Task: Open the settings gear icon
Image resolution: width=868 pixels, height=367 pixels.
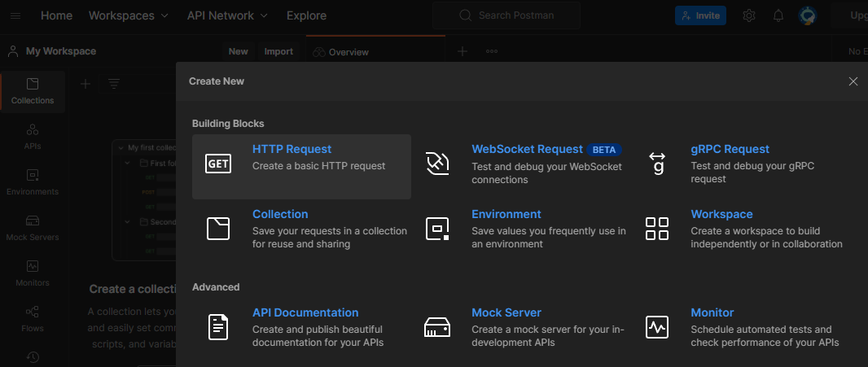Action: click(x=748, y=15)
